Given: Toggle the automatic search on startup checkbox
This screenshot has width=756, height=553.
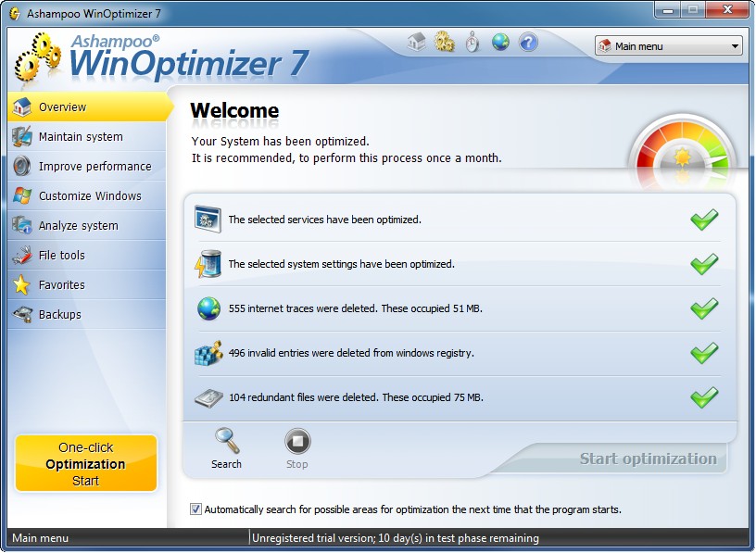Looking at the screenshot, I should coord(195,509).
